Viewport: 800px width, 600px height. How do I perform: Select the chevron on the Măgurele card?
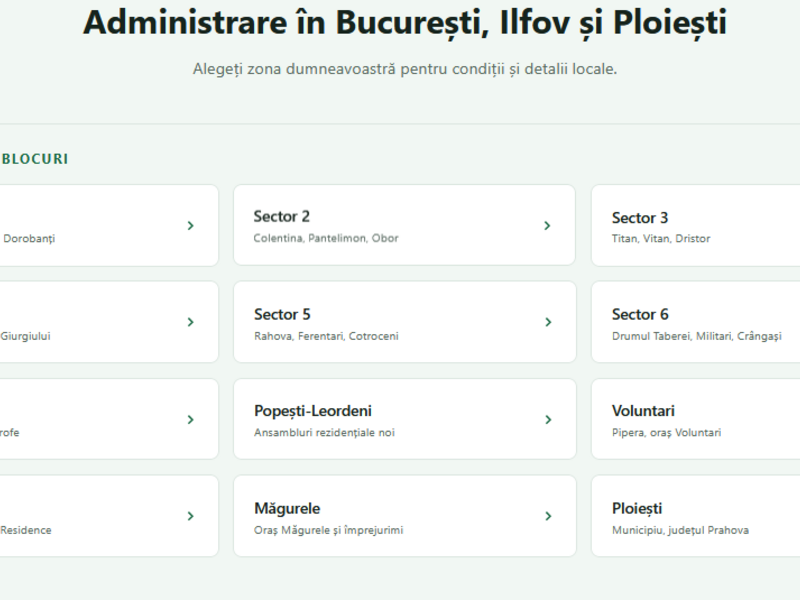point(548,516)
